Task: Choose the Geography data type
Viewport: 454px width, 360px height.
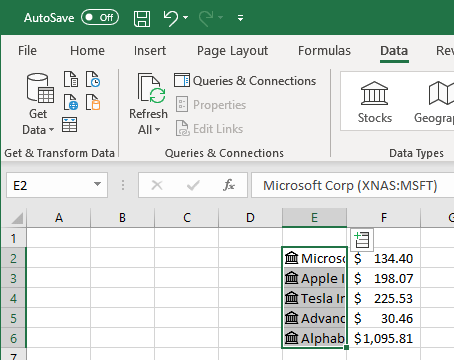Action: tap(434, 103)
